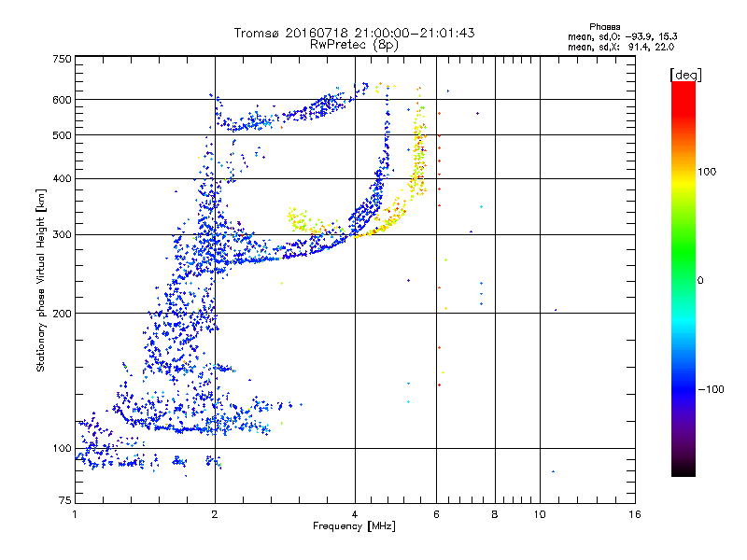This screenshot has width=747, height=560.
Task: Click the y-axis tick label '200'
Action: [x=62, y=314]
